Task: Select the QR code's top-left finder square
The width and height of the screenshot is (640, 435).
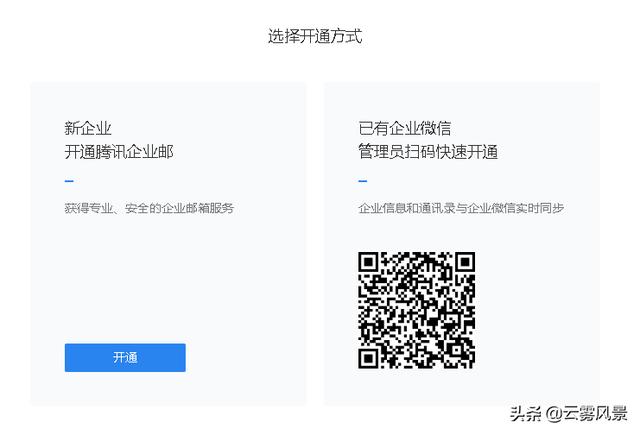Action: [368, 262]
